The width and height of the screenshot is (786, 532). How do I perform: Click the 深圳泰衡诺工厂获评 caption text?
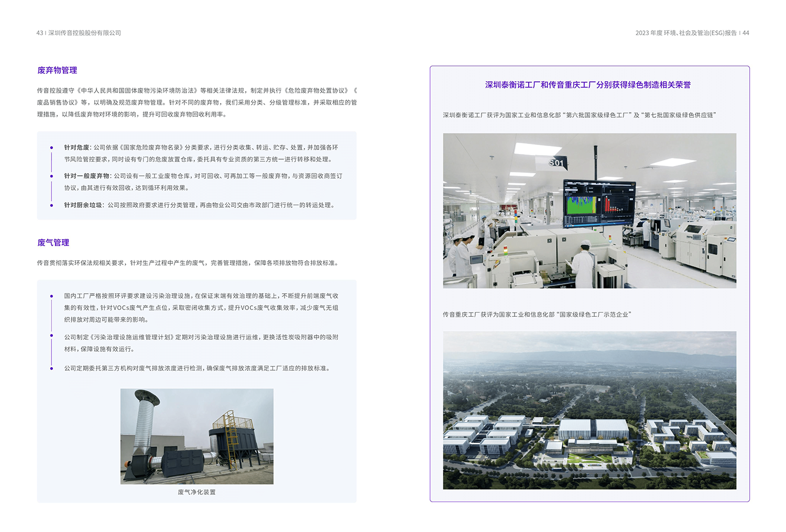pos(579,115)
